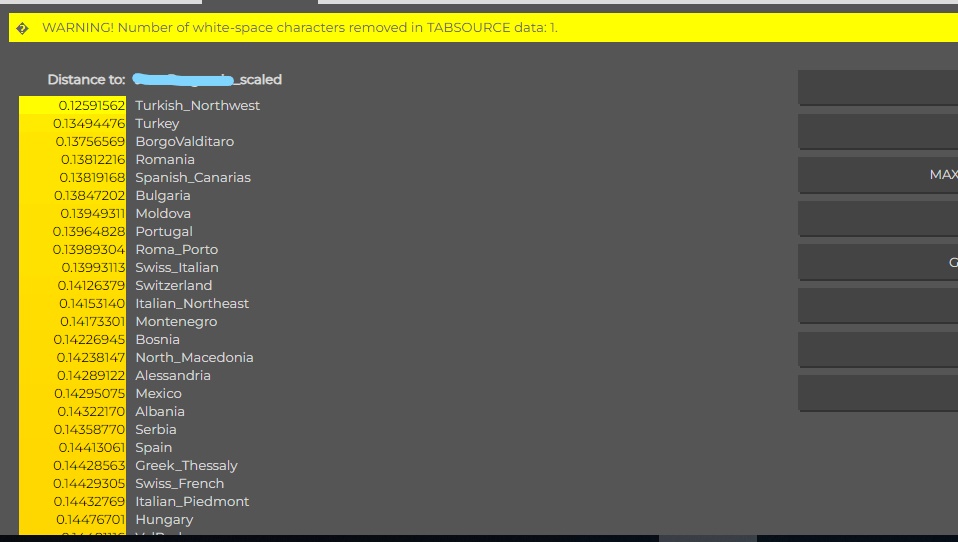Select the Bulgaria entry
The height and width of the screenshot is (542, 958).
tap(163, 196)
